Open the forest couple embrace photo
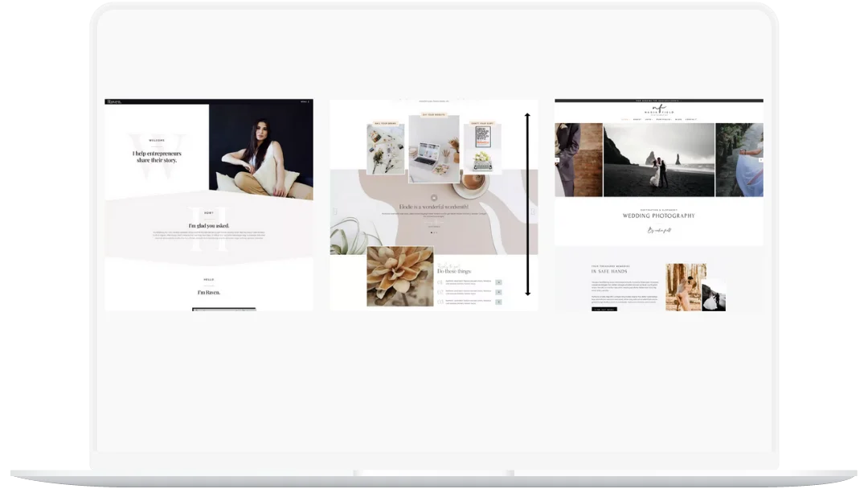Image resolution: width=868 pixels, height=489 pixels. 686,287
